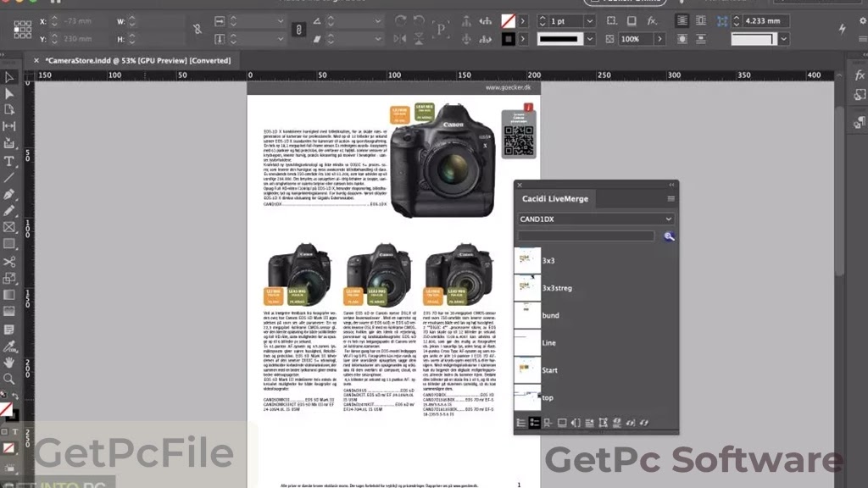868x488 pixels.
Task: Open the fx effects panel on right dock
Action: coord(860,75)
